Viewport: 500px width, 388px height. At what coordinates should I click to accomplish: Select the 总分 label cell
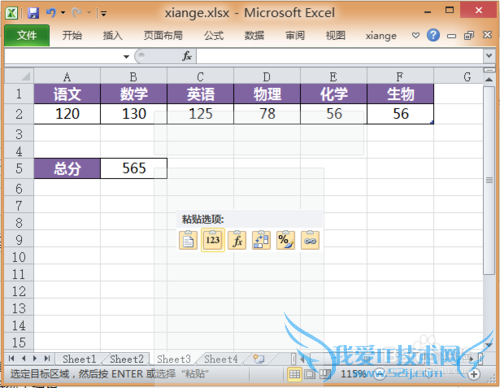67,168
